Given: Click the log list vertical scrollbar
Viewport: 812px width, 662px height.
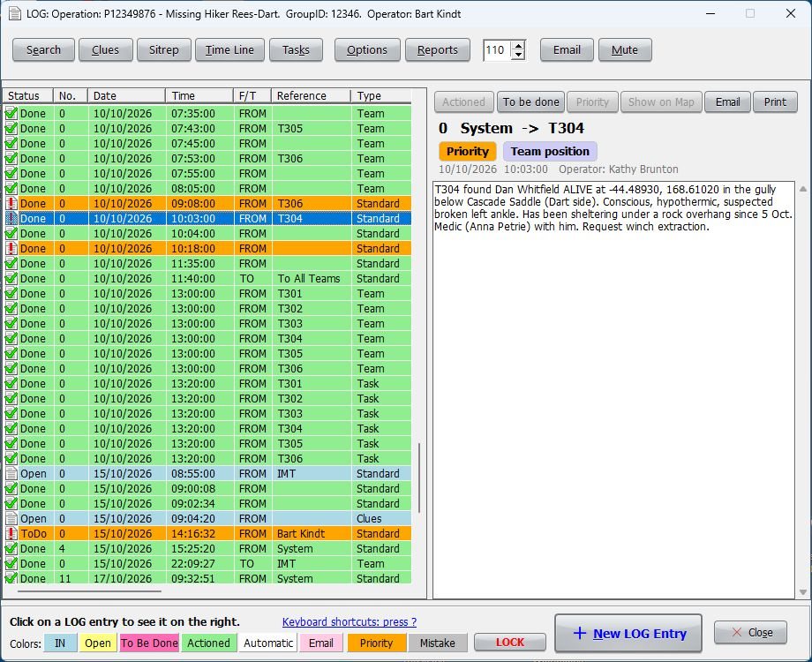Looking at the screenshot, I should (x=419, y=478).
